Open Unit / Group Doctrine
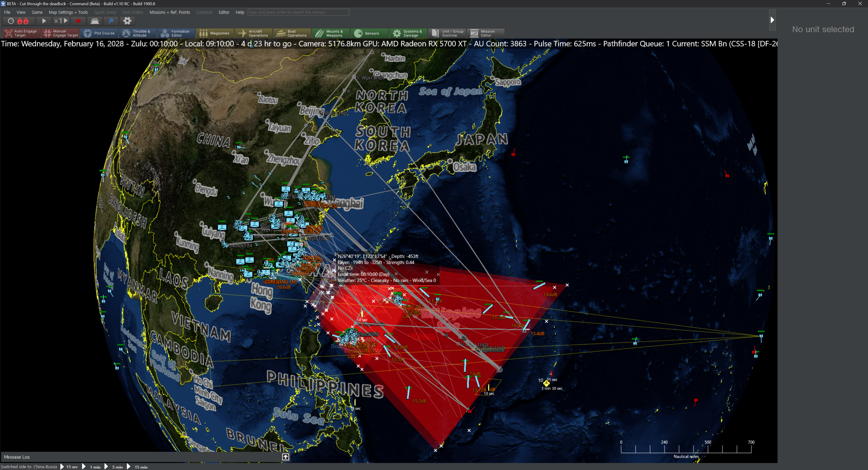Screen dimensions: 868x470 click(447, 33)
